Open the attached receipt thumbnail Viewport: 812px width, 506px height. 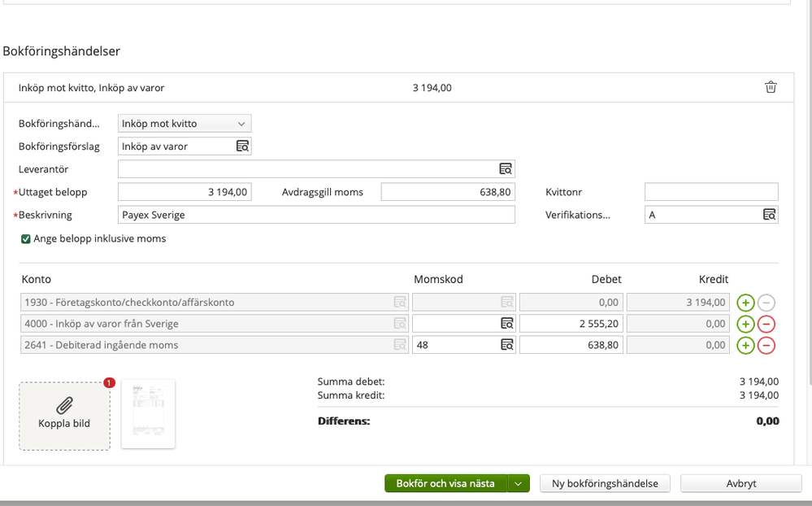click(x=148, y=414)
